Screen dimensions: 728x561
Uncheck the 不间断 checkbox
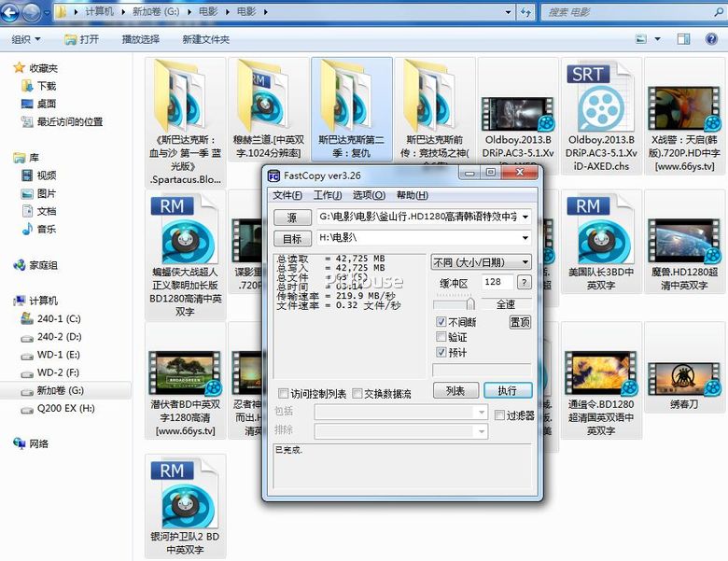coord(441,322)
